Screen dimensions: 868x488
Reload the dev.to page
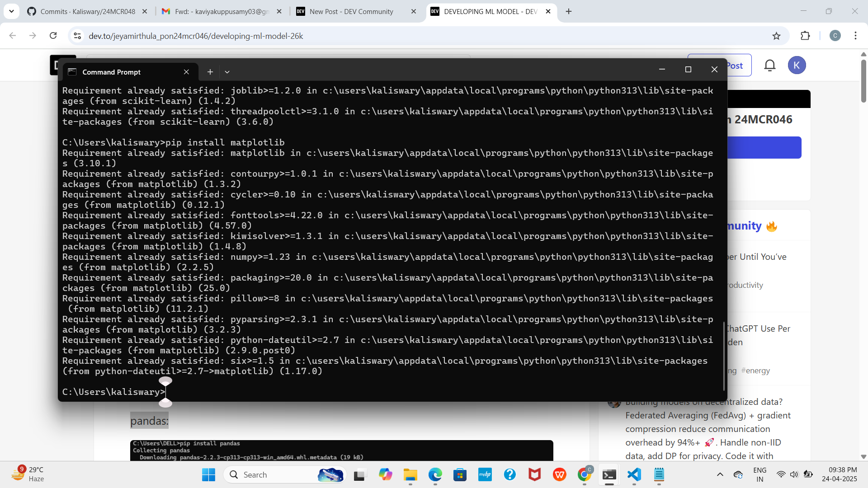pyautogui.click(x=53, y=36)
